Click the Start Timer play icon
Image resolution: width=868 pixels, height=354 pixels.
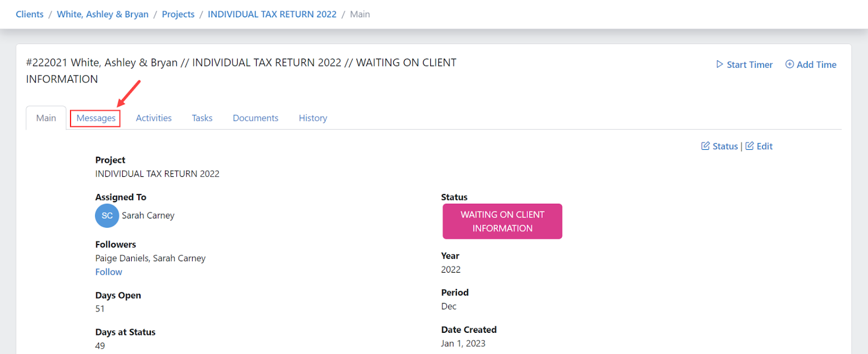[x=719, y=64]
